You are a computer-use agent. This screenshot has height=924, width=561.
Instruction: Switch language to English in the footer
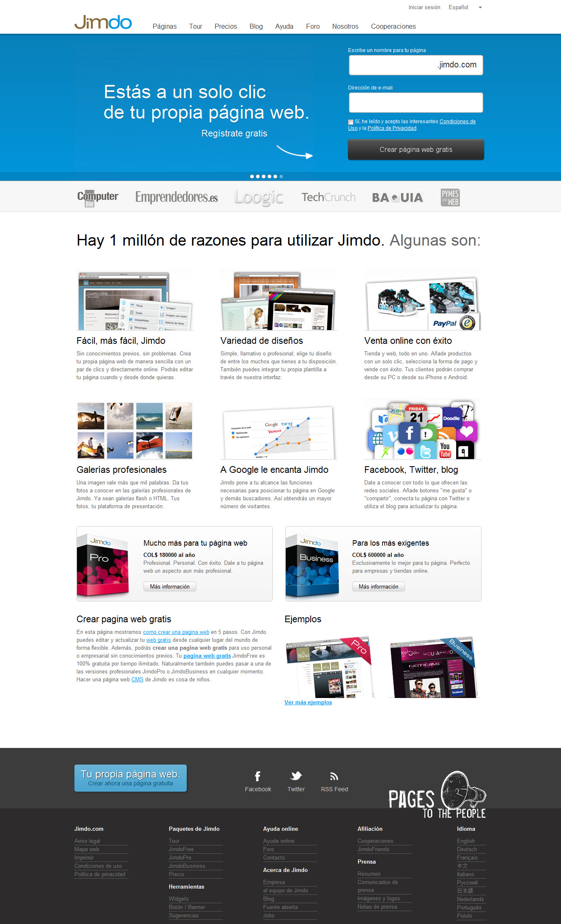point(466,841)
